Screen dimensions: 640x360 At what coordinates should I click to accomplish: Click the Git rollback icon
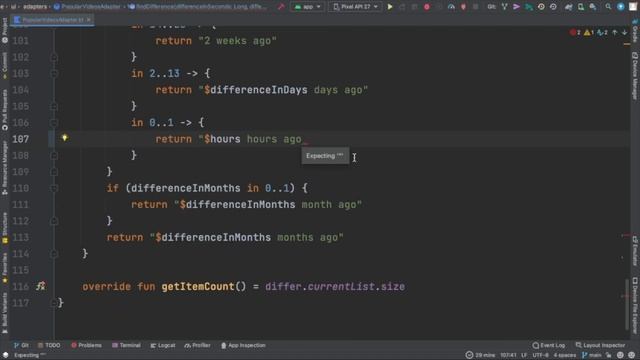point(553,7)
